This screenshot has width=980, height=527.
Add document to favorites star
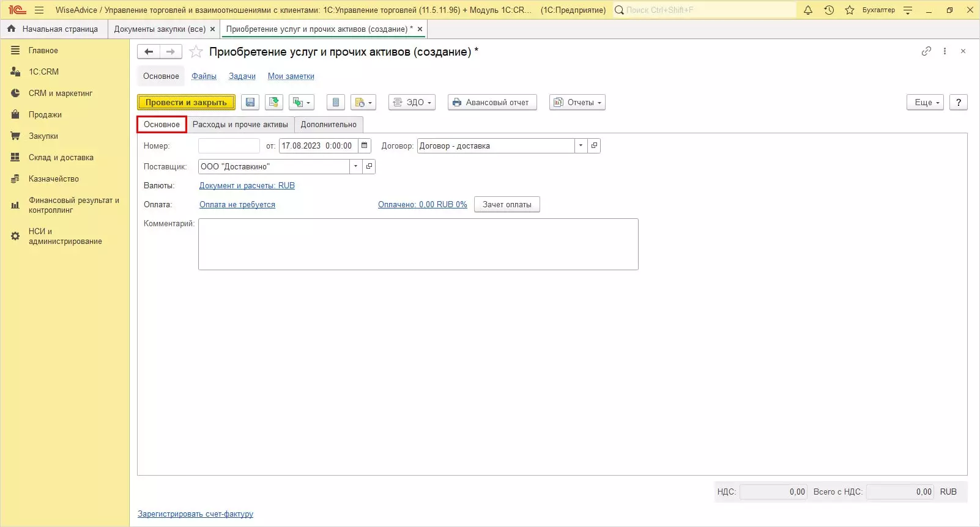point(196,51)
